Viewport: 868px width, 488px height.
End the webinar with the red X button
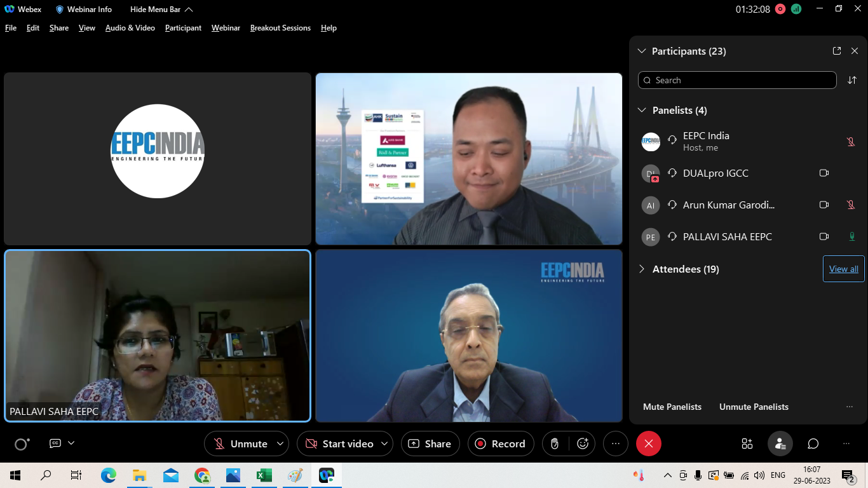click(649, 444)
